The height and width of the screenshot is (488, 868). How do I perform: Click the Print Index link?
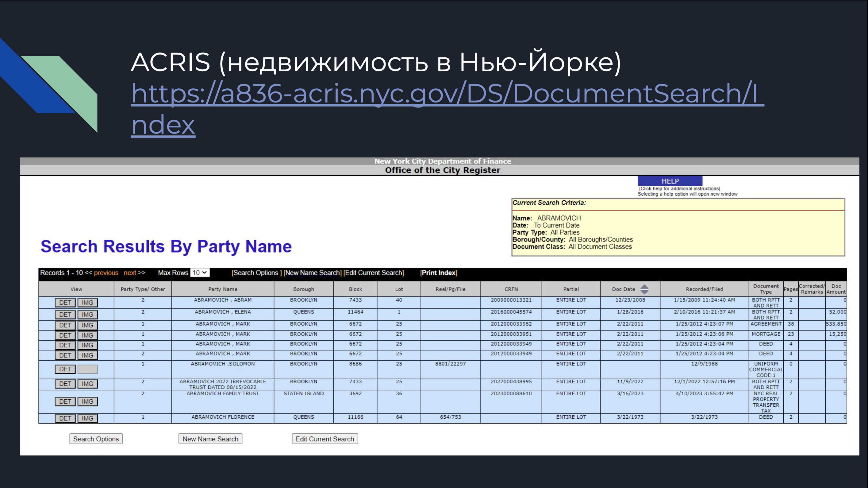click(439, 273)
